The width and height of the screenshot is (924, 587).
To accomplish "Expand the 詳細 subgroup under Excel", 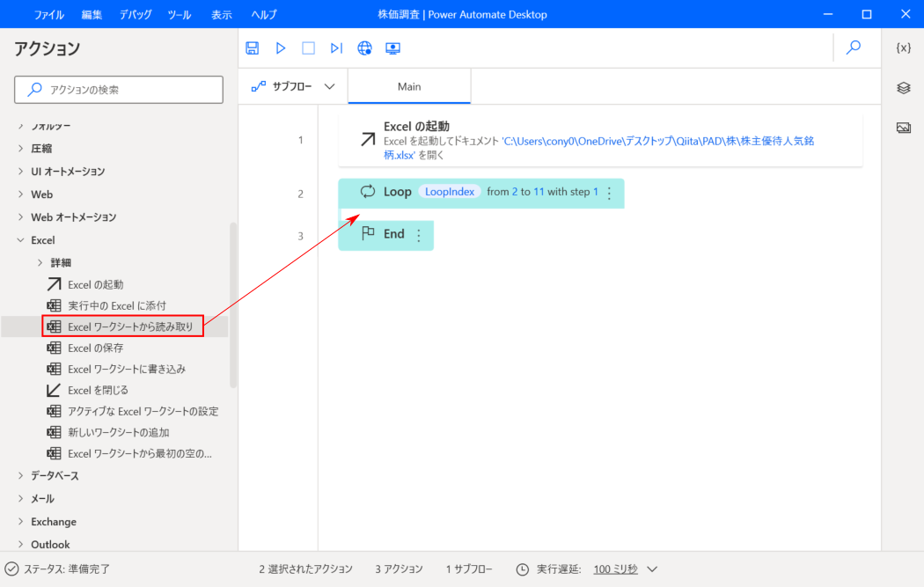I will pyautogui.click(x=40, y=263).
